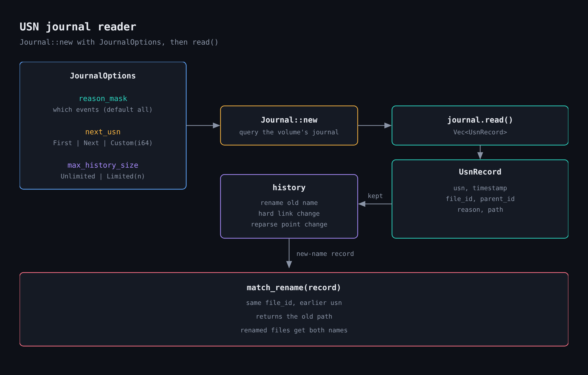Click the journal.read() heading

pos(480,120)
